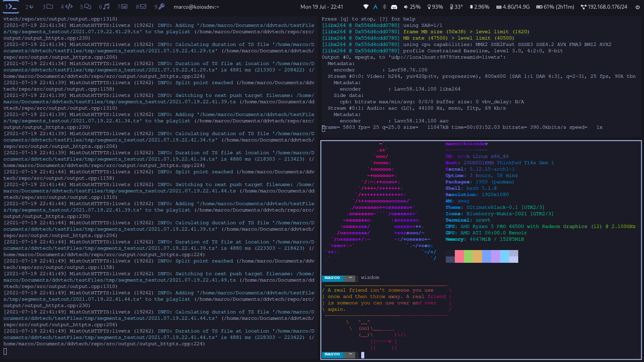Click the ffmpeg frame= 5803 status line

pos(462,127)
